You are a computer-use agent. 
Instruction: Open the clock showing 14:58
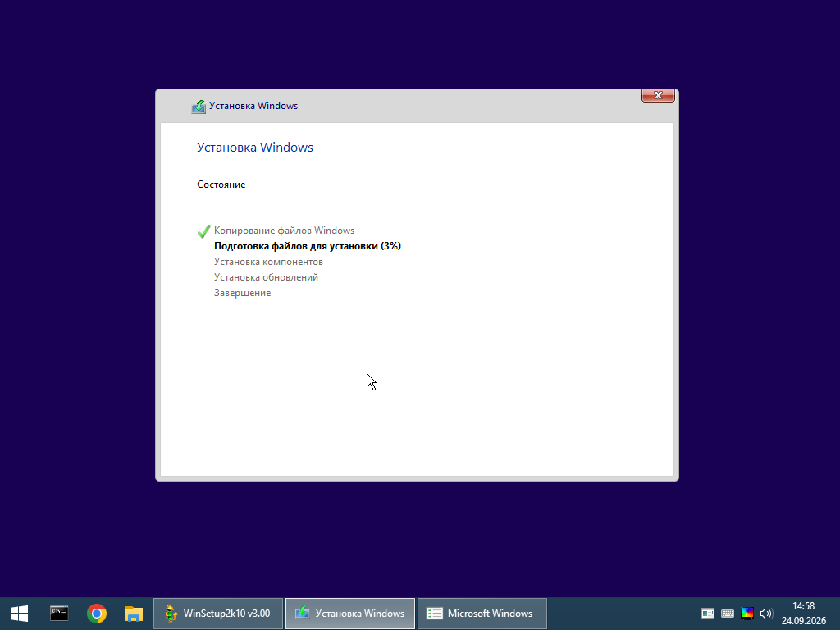[804, 606]
